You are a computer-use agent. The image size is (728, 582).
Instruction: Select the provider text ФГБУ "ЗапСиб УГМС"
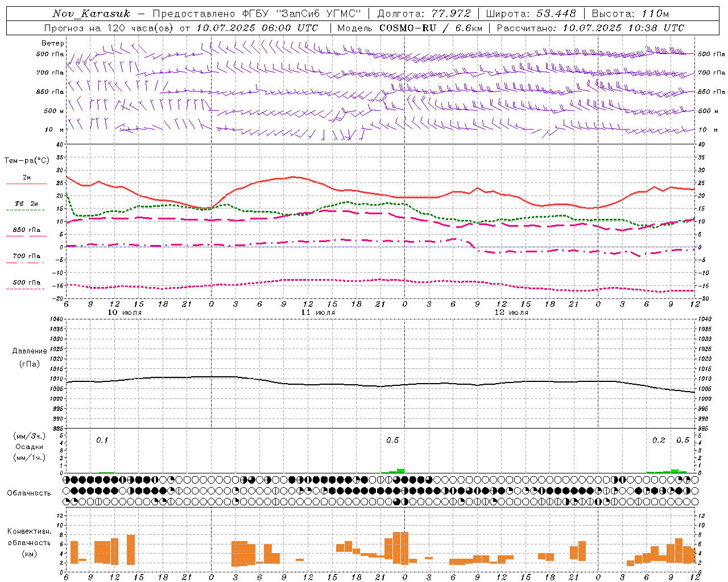pyautogui.click(x=303, y=14)
